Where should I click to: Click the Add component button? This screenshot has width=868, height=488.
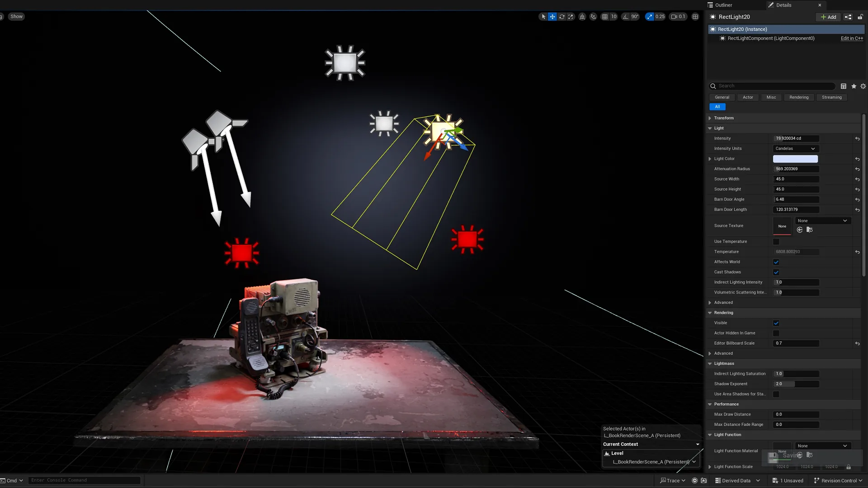[x=828, y=17]
